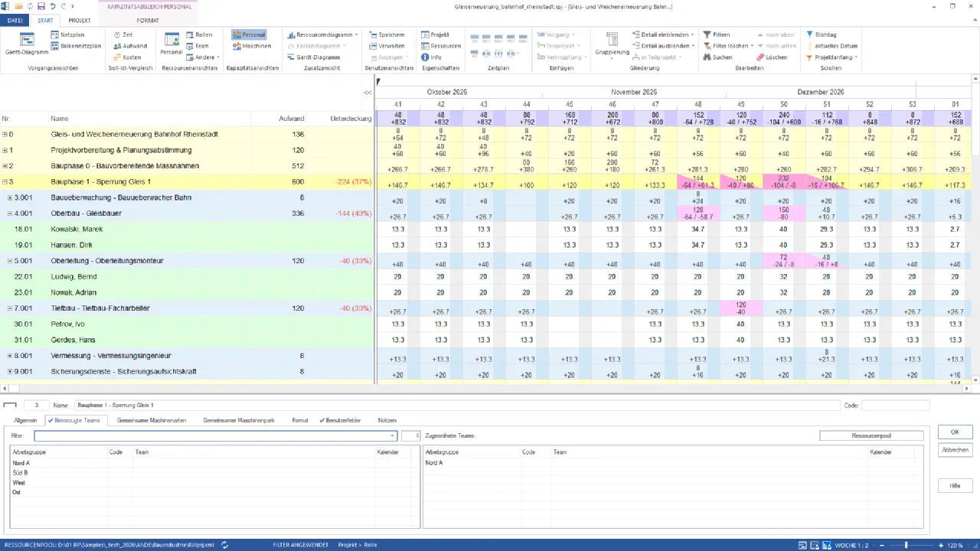Image resolution: width=980 pixels, height=551 pixels.
Task: Collapse row 4.001 Oberbau - Gleisbauer
Action: pyautogui.click(x=10, y=214)
